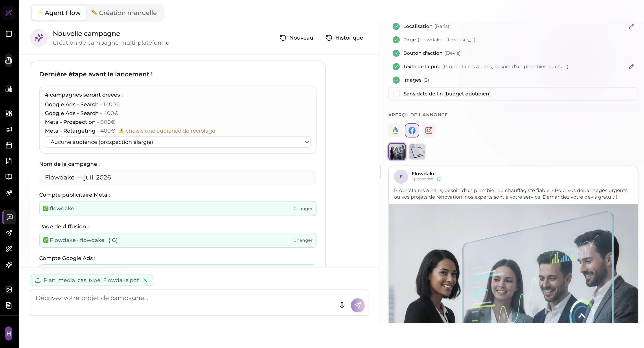Select Google Ads preview platform icon

395,130
